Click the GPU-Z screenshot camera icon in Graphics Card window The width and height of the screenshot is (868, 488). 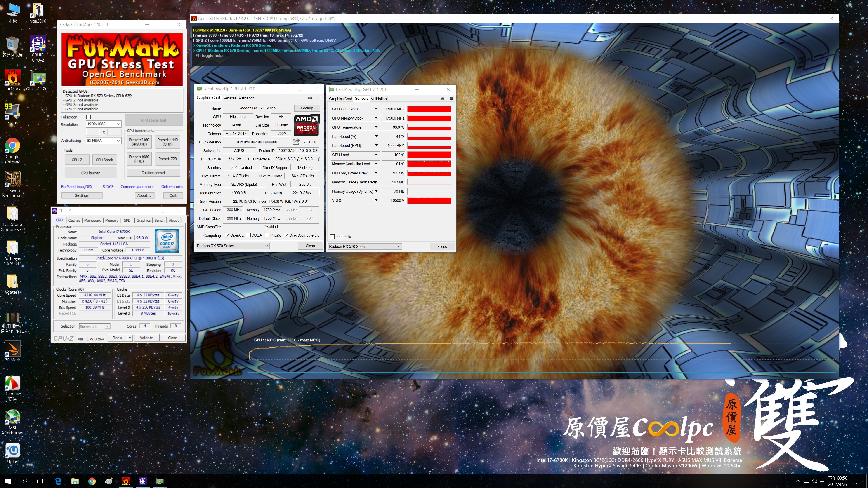tap(310, 98)
